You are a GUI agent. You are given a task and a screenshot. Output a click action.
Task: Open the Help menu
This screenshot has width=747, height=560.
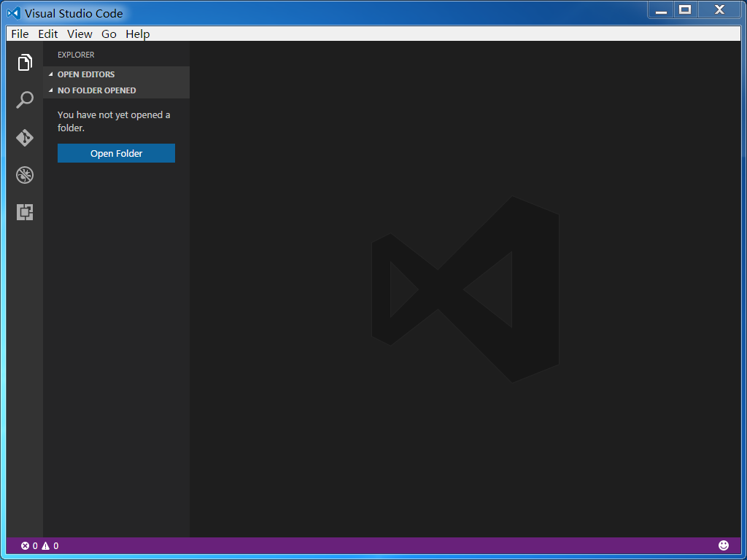[x=137, y=34]
